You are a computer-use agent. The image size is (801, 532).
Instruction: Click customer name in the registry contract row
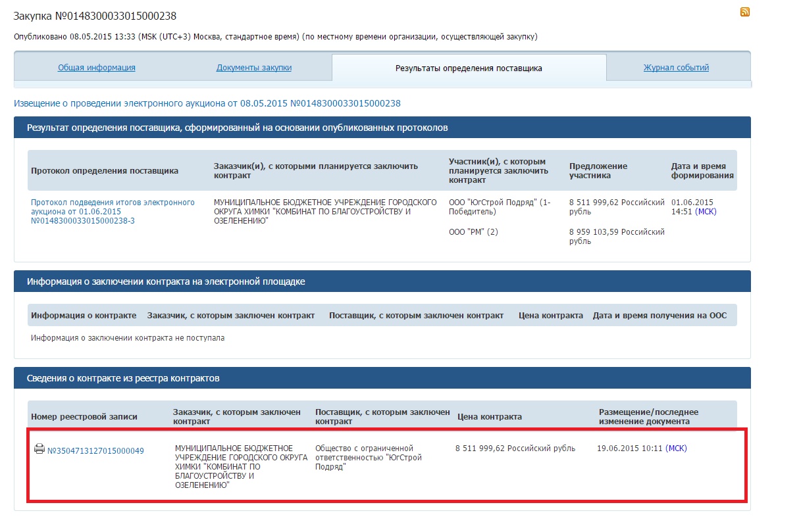[241, 466]
